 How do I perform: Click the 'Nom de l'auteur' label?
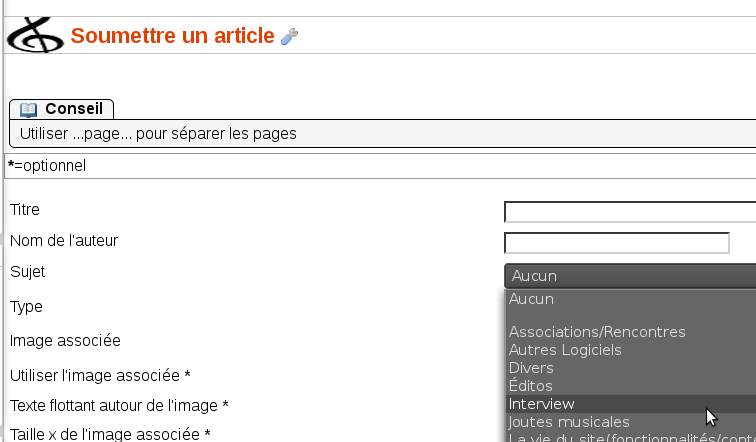click(64, 241)
